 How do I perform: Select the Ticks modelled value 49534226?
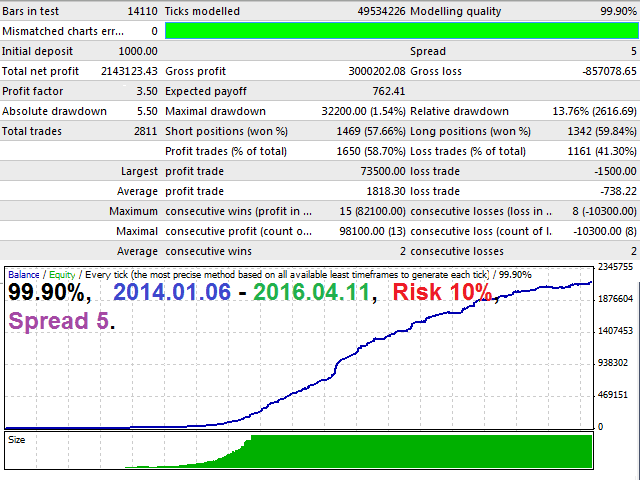(371, 11)
